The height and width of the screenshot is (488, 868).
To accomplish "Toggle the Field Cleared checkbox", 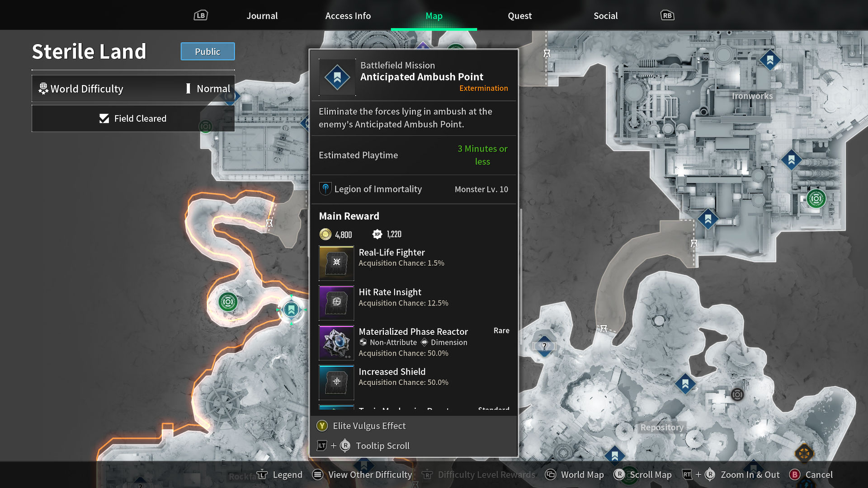I will tap(105, 118).
